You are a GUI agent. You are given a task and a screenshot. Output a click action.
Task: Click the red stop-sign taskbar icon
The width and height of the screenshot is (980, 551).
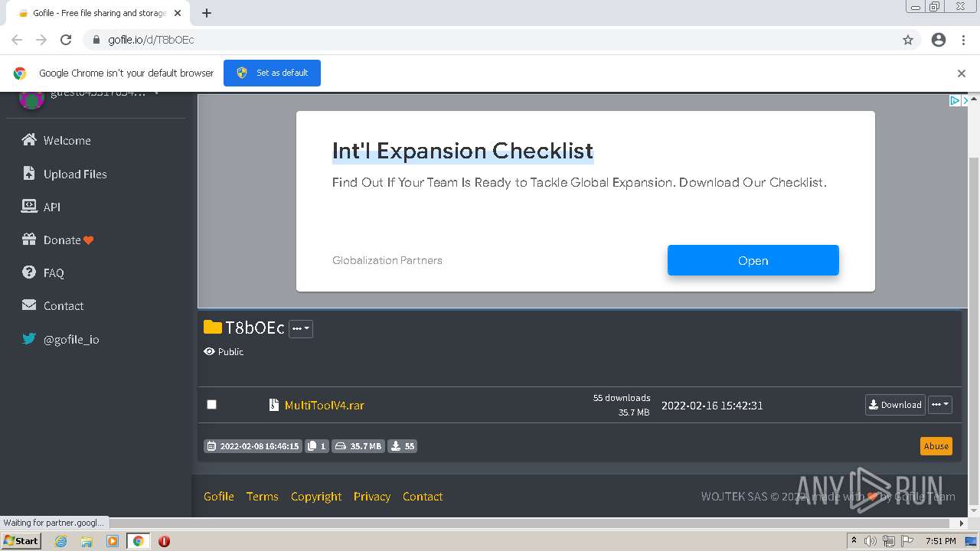coord(164,541)
